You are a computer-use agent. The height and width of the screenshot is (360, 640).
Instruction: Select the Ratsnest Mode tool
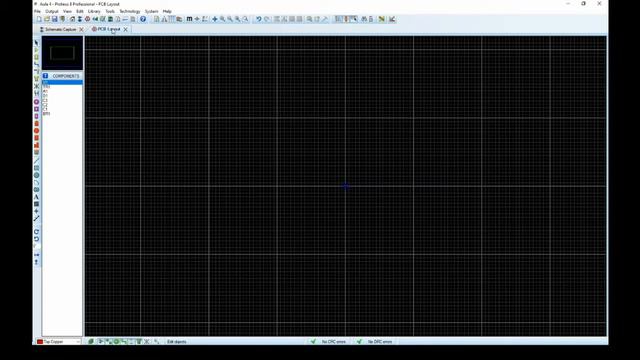coord(36,86)
